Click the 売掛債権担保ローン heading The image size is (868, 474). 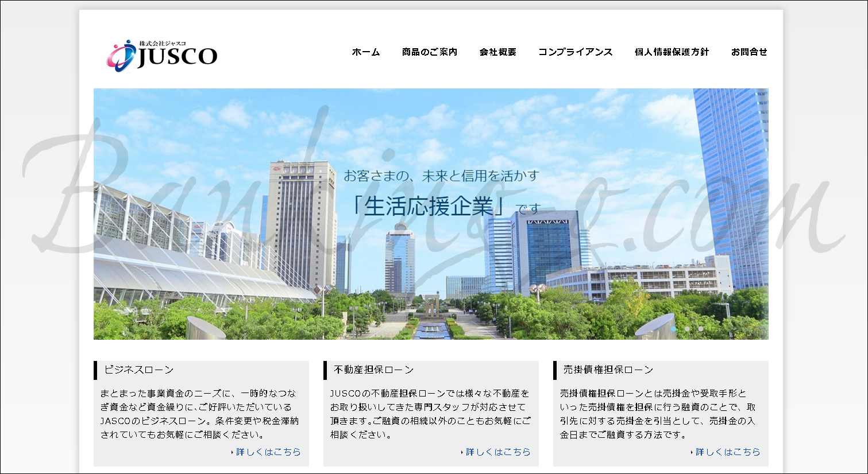[608, 370]
